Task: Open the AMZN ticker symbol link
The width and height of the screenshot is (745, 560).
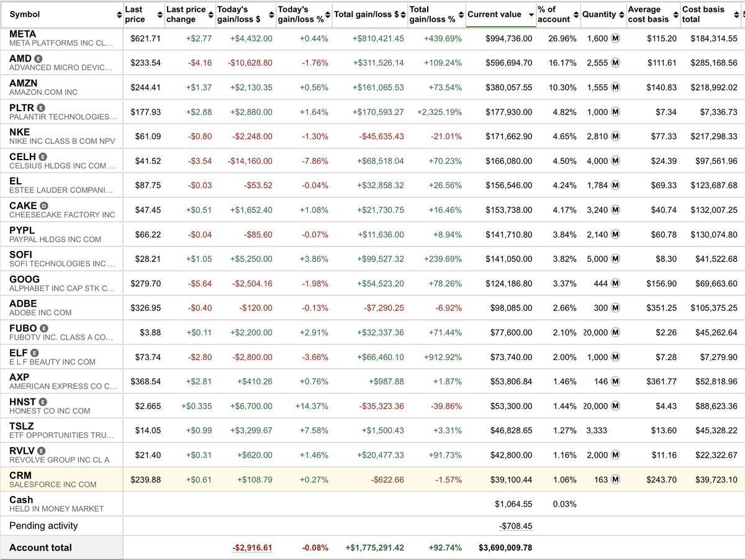Action: tap(24, 83)
